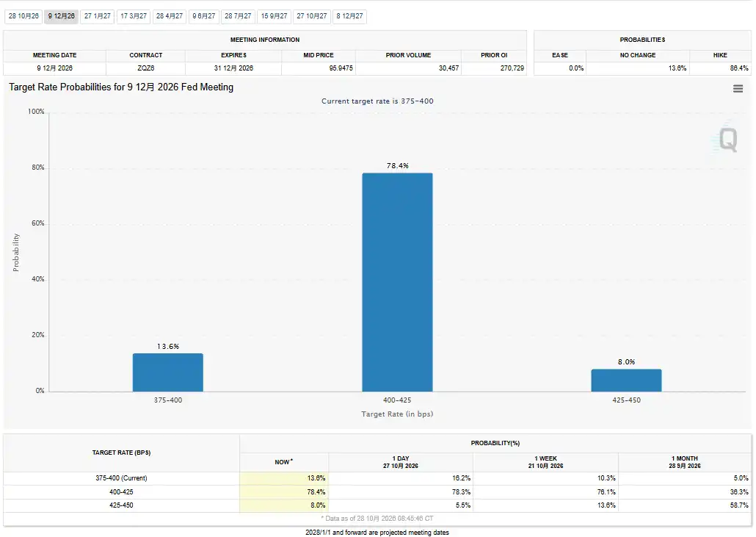Click the 375-400 bar showing 13.6%
756x537 pixels.
tap(168, 372)
